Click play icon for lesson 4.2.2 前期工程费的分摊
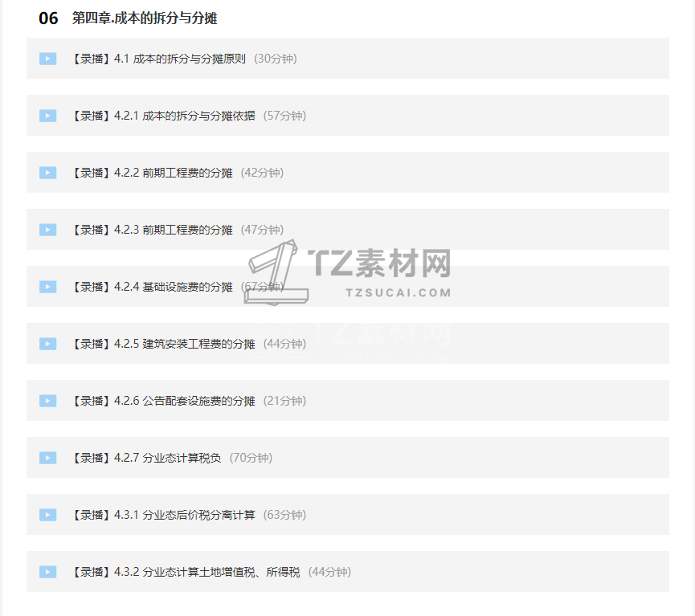 pos(48,173)
